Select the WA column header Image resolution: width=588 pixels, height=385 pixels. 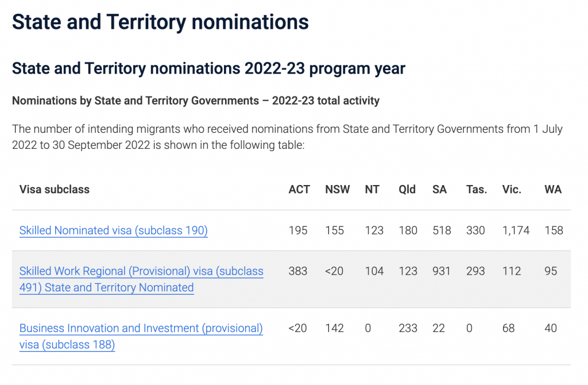(x=553, y=189)
